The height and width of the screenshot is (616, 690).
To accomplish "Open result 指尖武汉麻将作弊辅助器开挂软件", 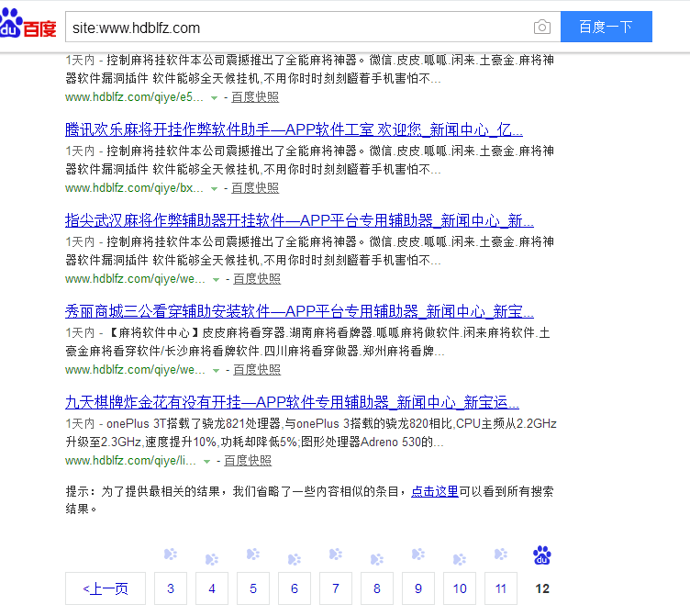I will (x=299, y=220).
